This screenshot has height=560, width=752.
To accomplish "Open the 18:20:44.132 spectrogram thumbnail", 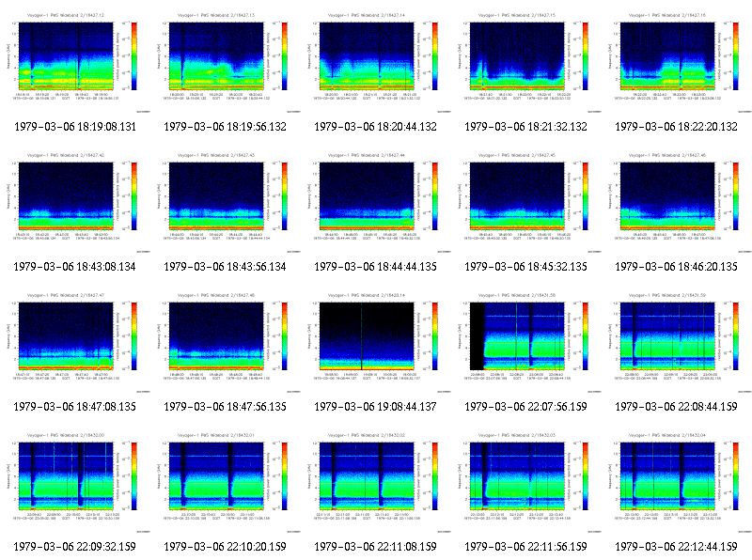I will click(375, 63).
